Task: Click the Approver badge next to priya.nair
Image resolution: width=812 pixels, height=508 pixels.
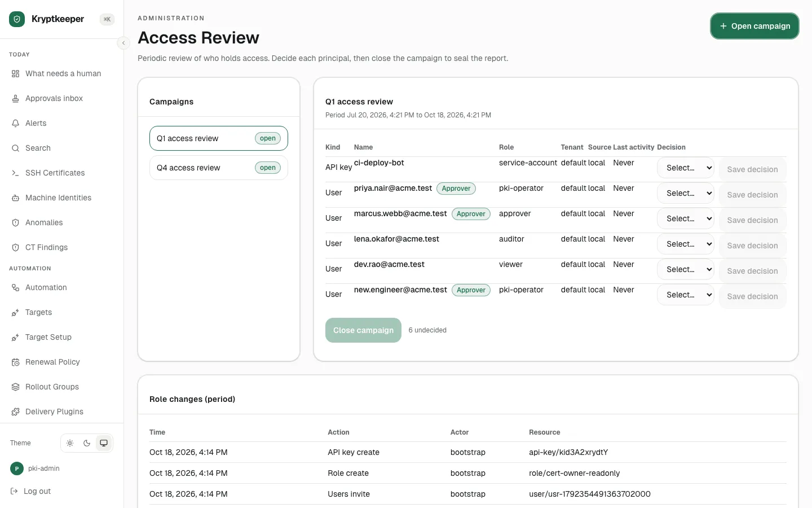Action: 456,189
